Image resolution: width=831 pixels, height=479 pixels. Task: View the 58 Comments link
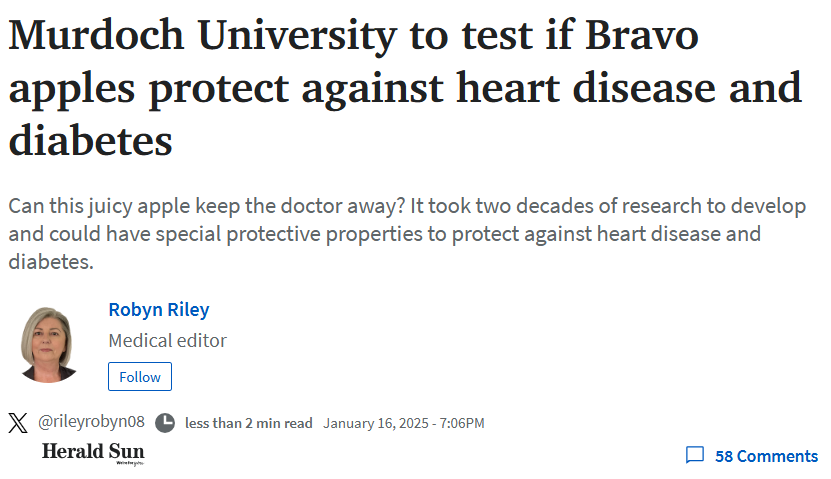pos(766,456)
